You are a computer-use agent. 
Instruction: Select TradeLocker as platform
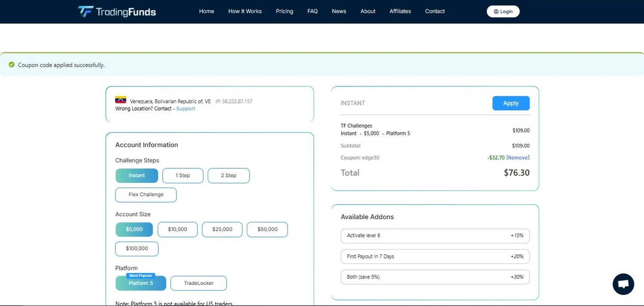pyautogui.click(x=199, y=283)
